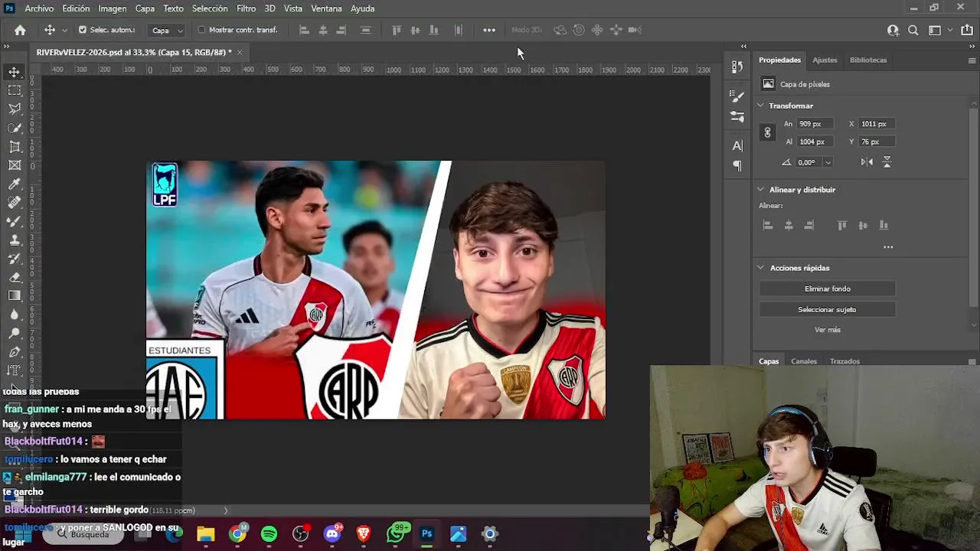980x551 pixels.
Task: Align horizontal centers in Propiedades Alinear row
Action: pos(789,225)
